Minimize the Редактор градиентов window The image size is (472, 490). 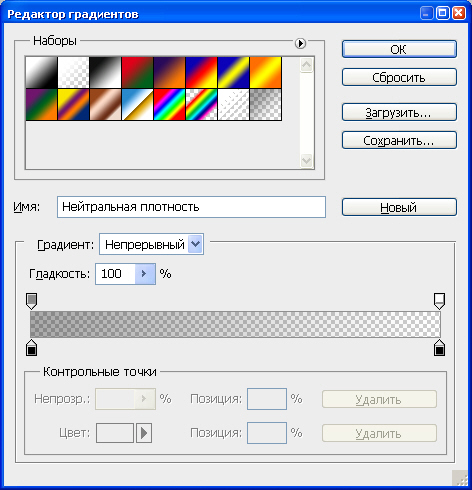pos(426,13)
